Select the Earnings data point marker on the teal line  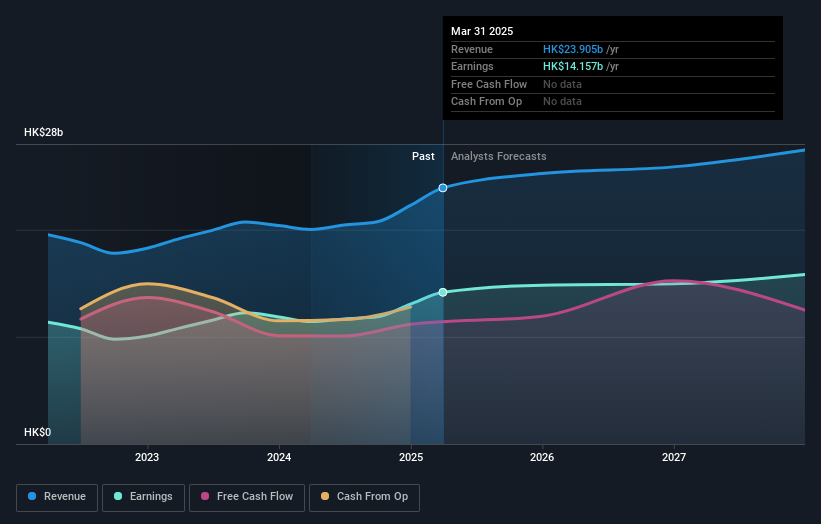[443, 292]
